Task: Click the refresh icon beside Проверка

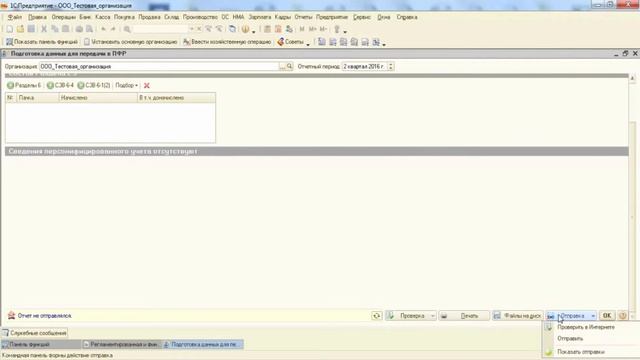Action: tap(377, 316)
